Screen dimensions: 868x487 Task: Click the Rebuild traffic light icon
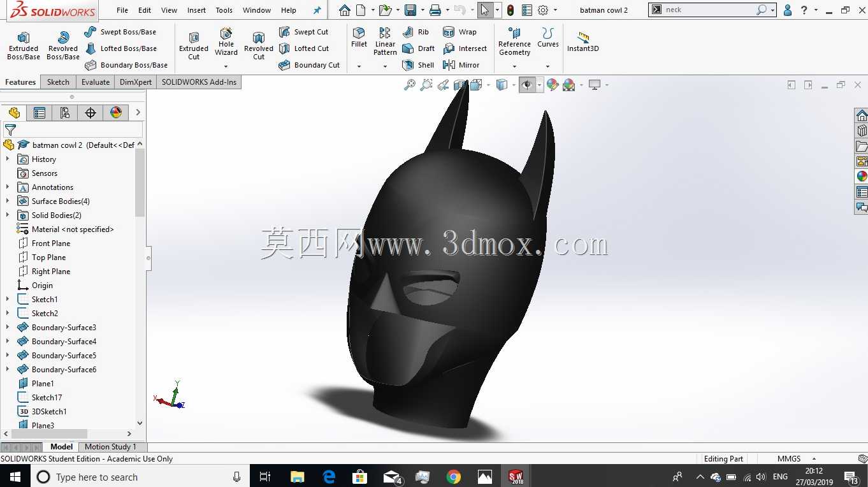(510, 10)
